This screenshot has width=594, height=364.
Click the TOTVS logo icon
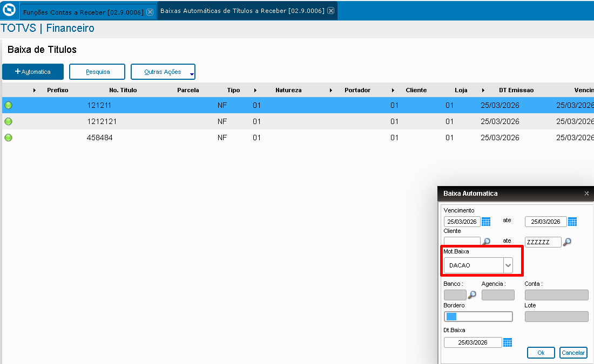(x=9, y=10)
